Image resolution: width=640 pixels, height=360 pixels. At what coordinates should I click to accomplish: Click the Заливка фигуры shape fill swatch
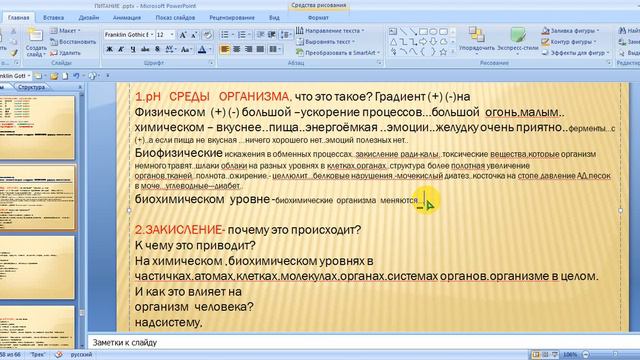coord(545,31)
